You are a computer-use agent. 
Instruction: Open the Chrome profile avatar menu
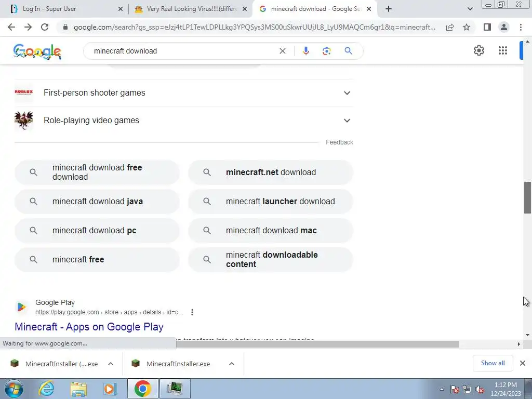pos(504,27)
